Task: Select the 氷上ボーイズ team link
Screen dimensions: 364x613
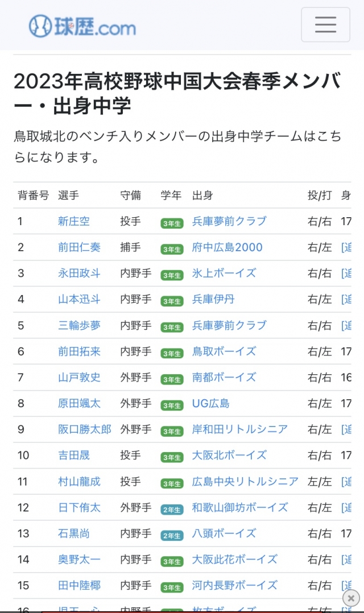Action: 224,273
